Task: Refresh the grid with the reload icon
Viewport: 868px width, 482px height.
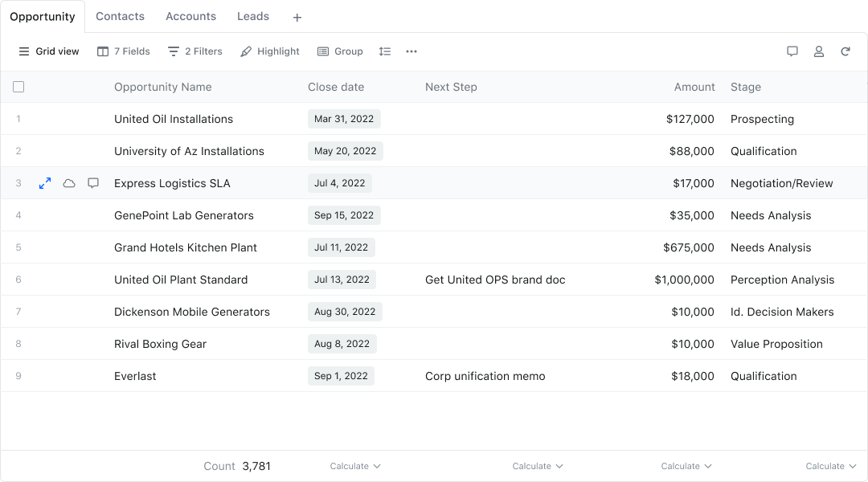Action: (845, 51)
